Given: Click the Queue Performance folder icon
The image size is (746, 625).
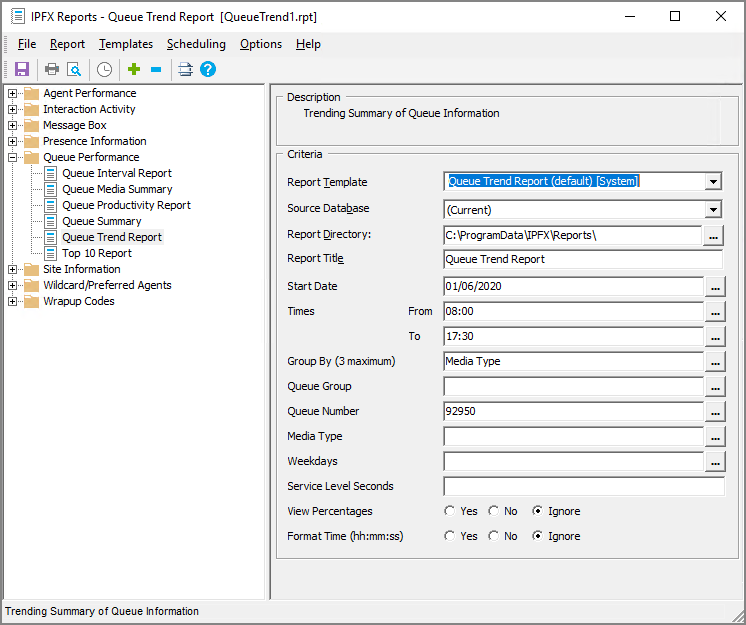Looking at the screenshot, I should (x=31, y=157).
